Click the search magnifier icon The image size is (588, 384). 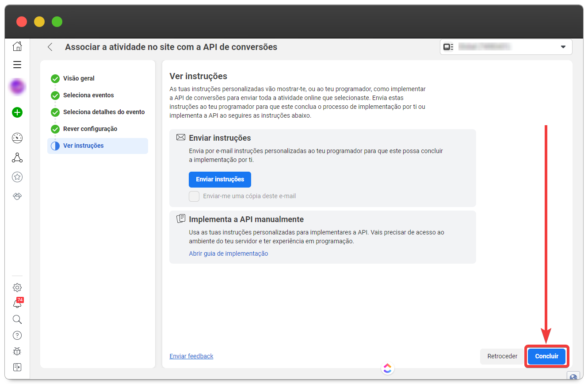coord(17,319)
